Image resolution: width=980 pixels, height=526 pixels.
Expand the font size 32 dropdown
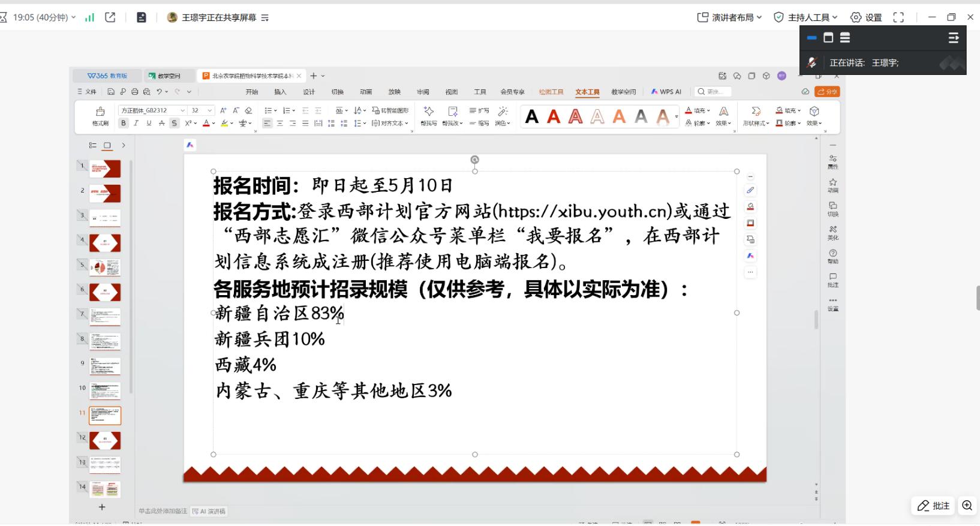click(209, 110)
